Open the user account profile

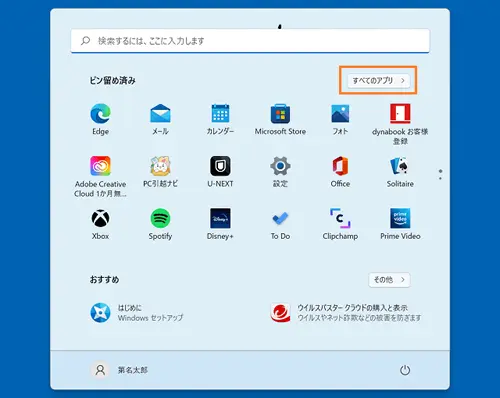[x=119, y=370]
